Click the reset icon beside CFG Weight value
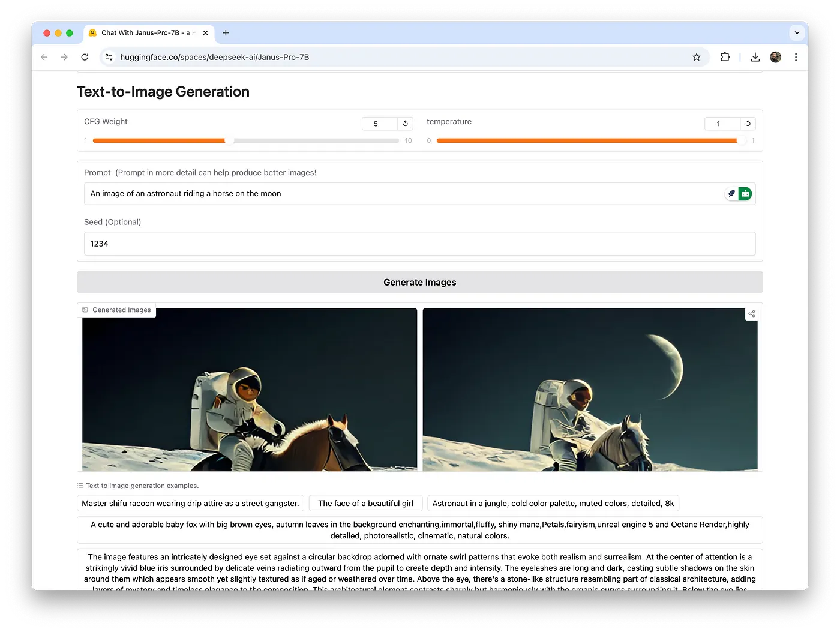 406,124
